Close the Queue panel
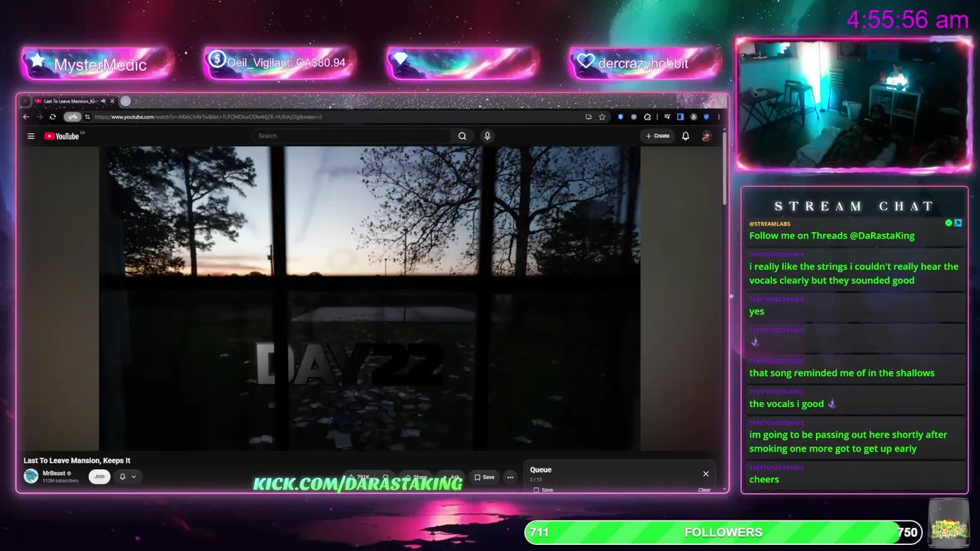 point(706,474)
